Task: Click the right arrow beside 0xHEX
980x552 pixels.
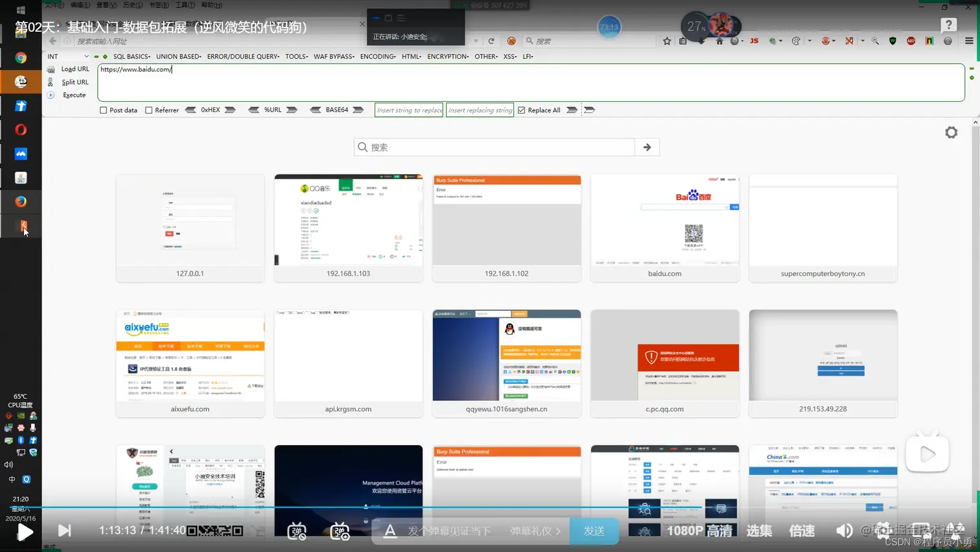Action: click(x=230, y=110)
